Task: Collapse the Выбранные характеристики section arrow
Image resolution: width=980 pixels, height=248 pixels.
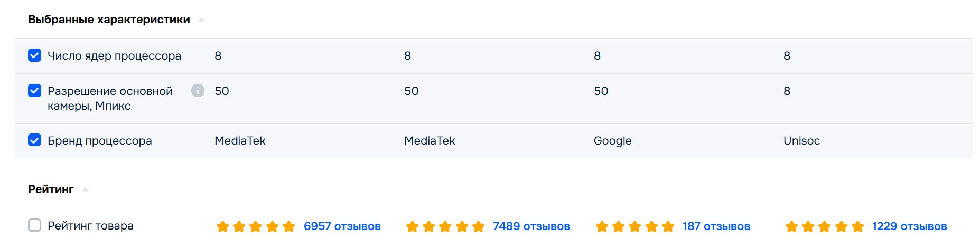Action: [x=201, y=20]
